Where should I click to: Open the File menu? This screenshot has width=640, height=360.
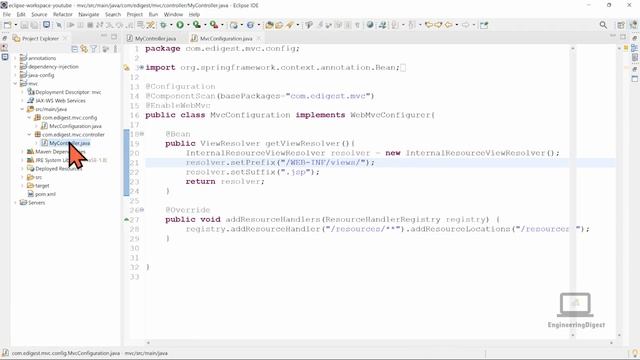[7, 14]
